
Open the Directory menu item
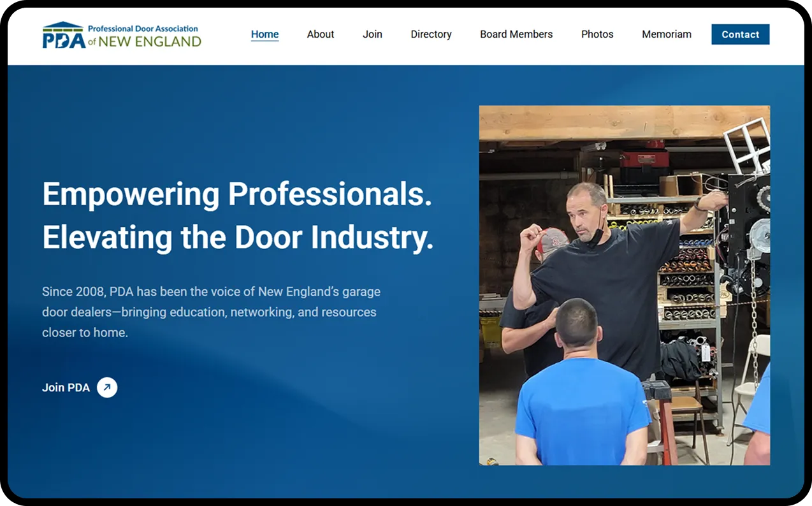pos(431,34)
